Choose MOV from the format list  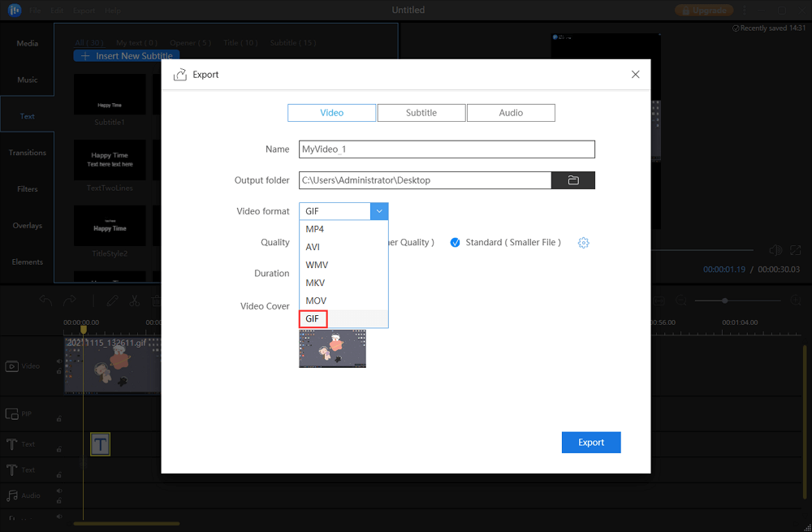(x=343, y=301)
